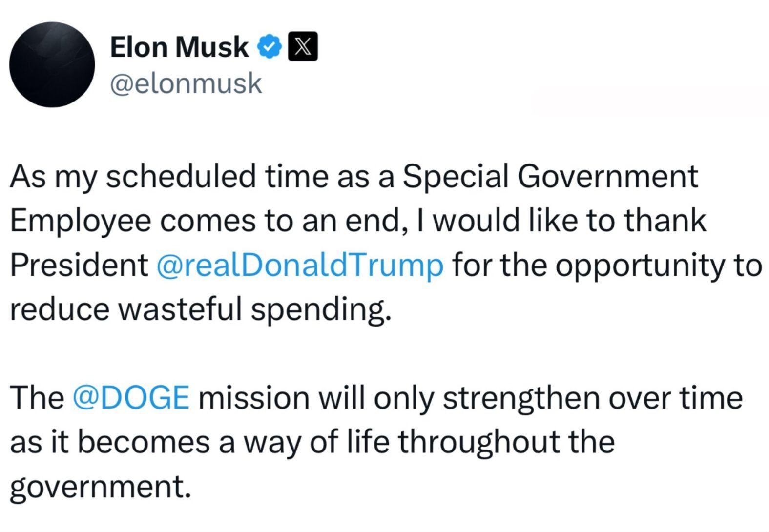Click the final word 'government.'
769x532 pixels.
pyautogui.click(x=100, y=486)
